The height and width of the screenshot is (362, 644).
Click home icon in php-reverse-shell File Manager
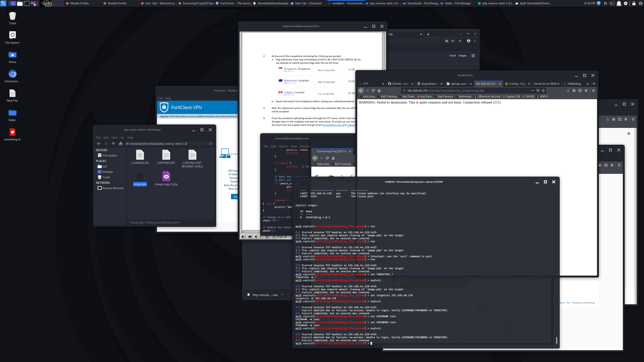pos(121,144)
